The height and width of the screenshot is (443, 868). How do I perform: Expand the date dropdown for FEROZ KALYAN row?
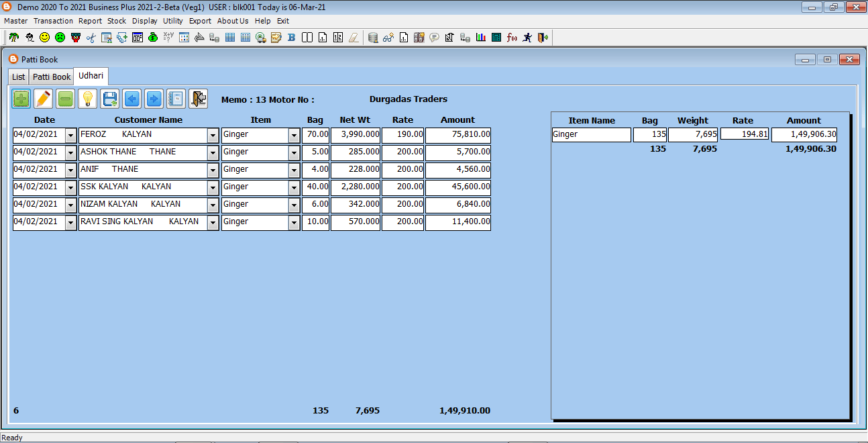71,135
